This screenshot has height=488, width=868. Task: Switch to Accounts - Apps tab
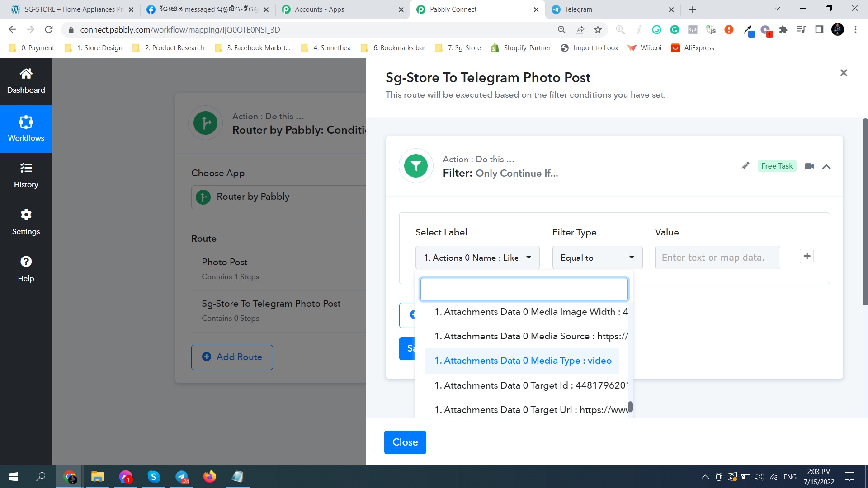(342, 9)
